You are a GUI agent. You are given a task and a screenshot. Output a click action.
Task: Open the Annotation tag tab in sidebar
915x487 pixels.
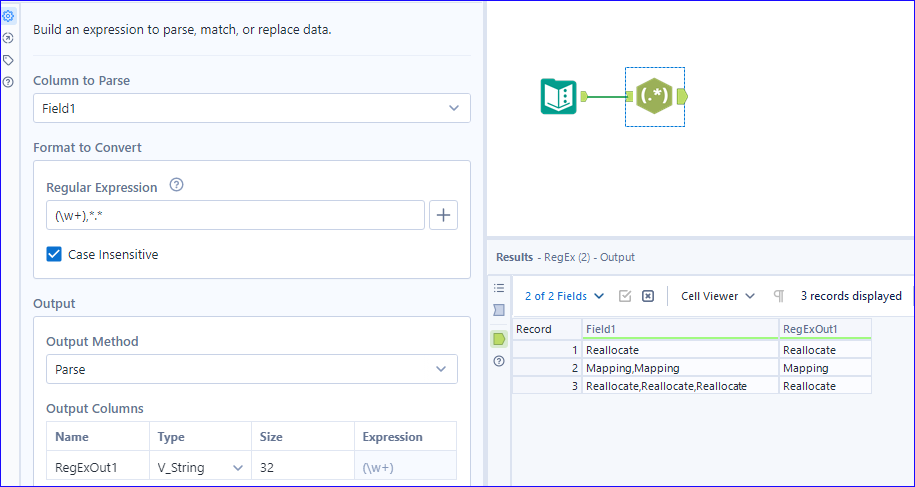pos(8,60)
